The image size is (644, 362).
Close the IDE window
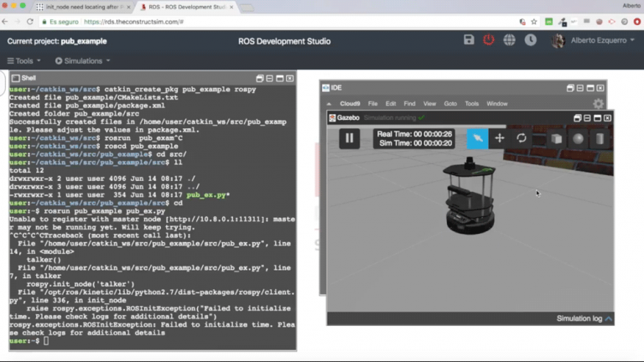[x=600, y=88]
